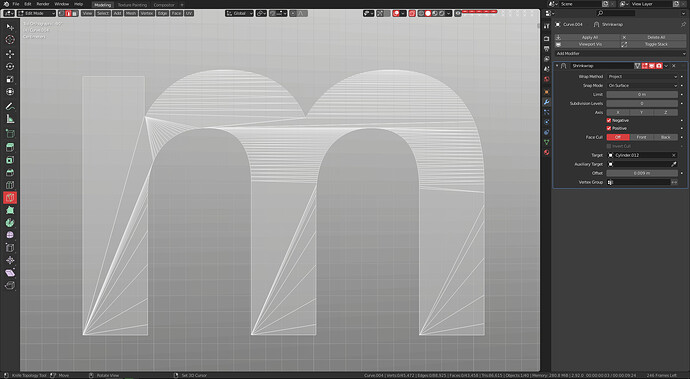Viewport: 690px width, 379px height.
Task: Select the Loop Cut tool
Action: 10,185
